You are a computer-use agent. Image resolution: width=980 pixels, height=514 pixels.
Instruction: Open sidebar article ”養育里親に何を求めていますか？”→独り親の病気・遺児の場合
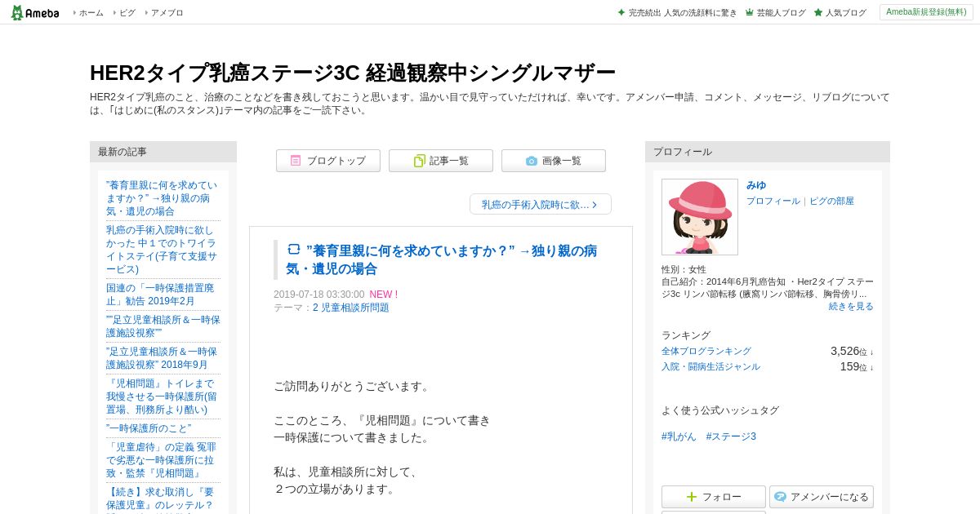coord(162,198)
